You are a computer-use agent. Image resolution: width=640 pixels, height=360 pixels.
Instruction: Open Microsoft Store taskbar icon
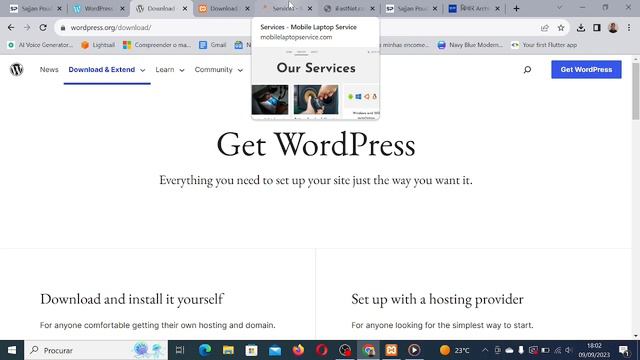251,350
